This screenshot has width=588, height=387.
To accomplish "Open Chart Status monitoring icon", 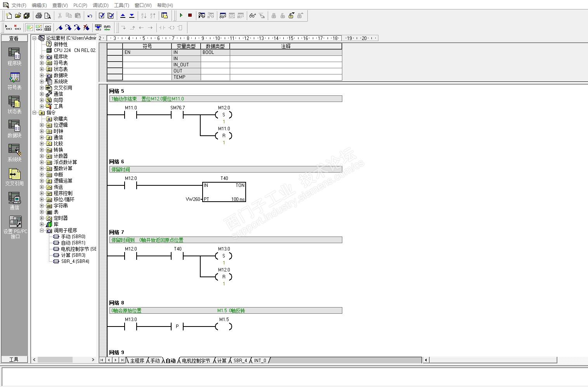I will point(223,16).
